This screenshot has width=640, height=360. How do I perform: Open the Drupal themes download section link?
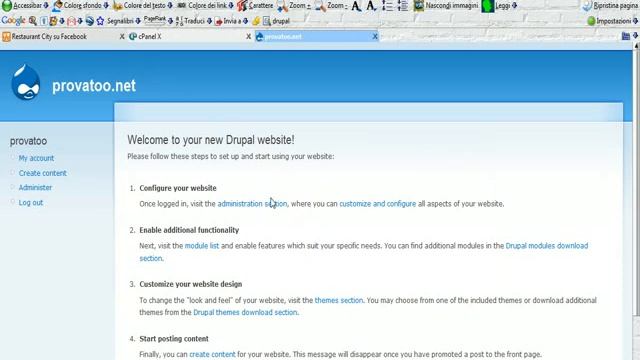pyautogui.click(x=245, y=313)
